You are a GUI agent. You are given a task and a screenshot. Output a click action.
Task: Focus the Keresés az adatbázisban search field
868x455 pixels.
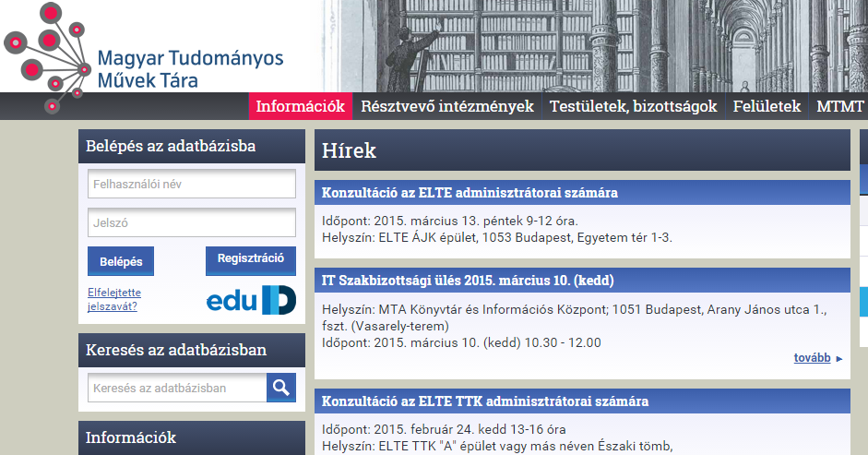click(x=177, y=388)
